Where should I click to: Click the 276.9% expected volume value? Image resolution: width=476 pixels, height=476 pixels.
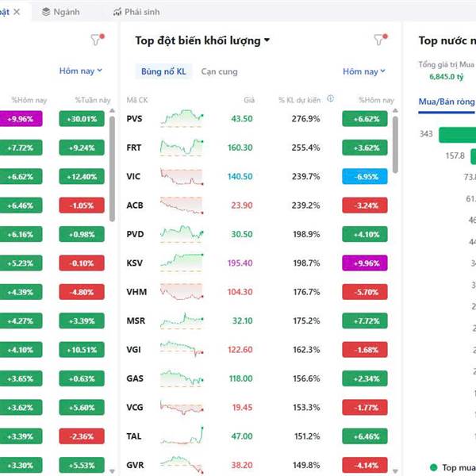305,119
